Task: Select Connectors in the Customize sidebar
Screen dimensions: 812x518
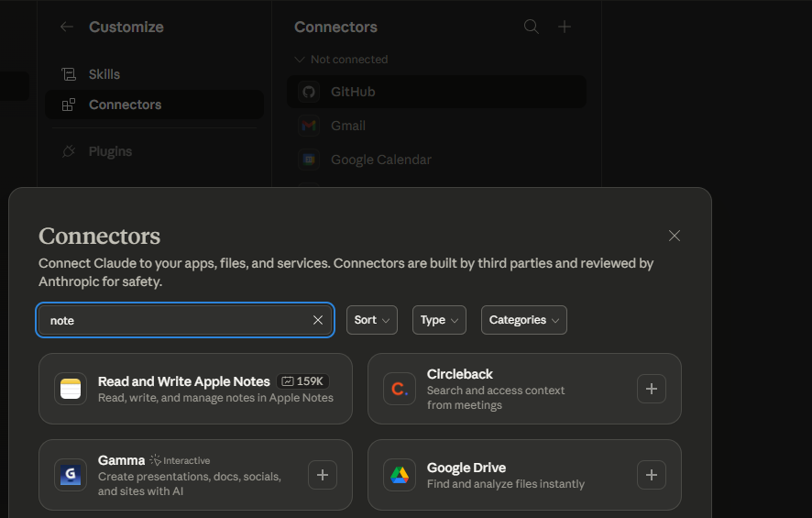Action: 154,105
